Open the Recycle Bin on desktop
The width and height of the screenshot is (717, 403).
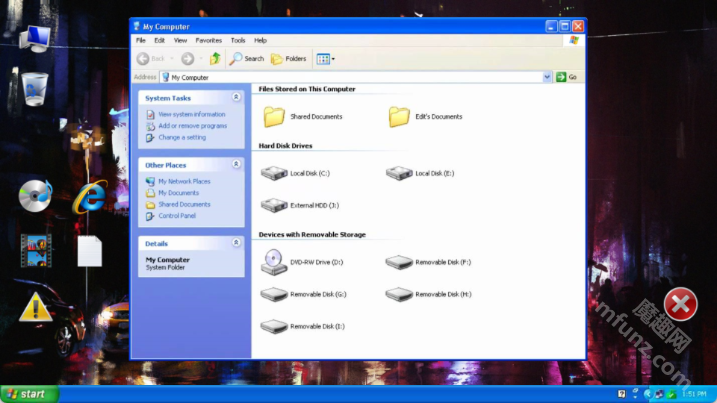pyautogui.click(x=35, y=89)
